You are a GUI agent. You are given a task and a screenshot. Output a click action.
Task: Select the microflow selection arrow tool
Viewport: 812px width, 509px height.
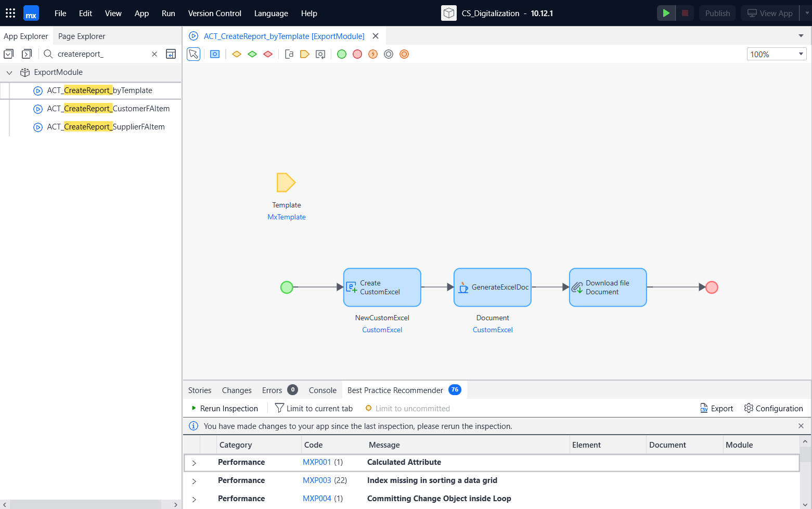pyautogui.click(x=193, y=54)
